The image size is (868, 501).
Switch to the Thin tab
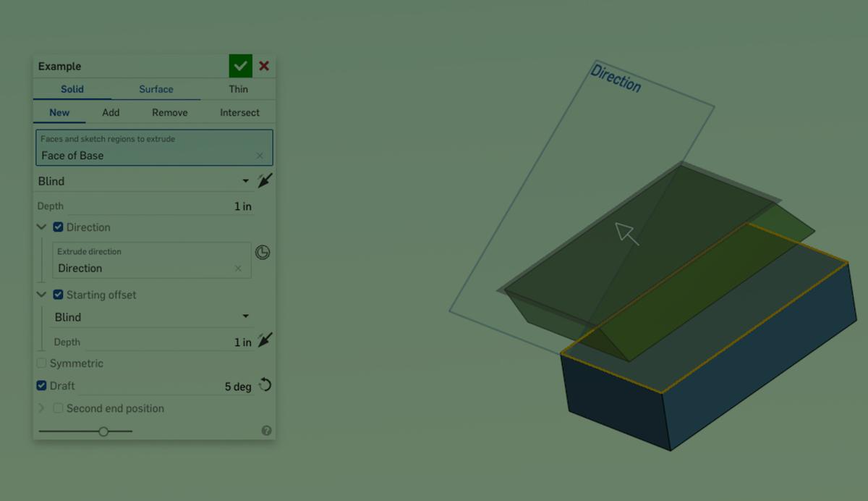pyautogui.click(x=238, y=89)
